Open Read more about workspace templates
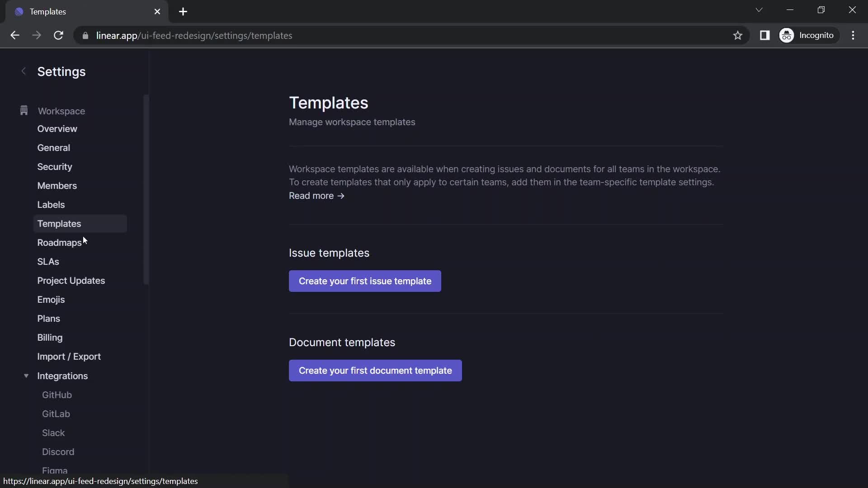 [x=316, y=196]
